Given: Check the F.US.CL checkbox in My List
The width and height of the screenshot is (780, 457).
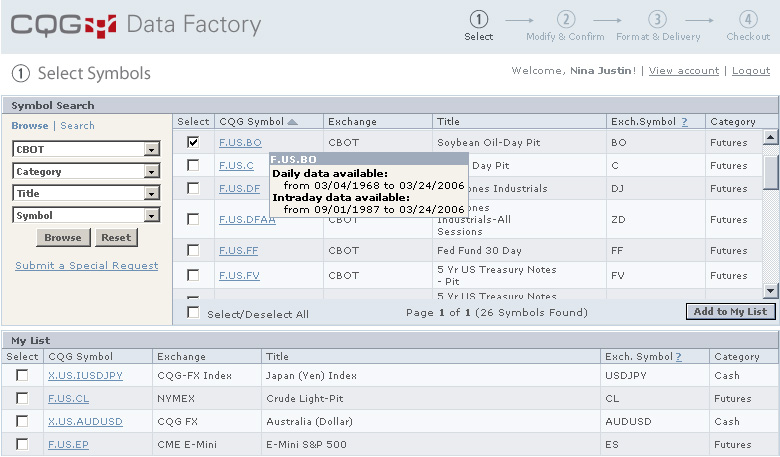Looking at the screenshot, I should tap(22, 398).
